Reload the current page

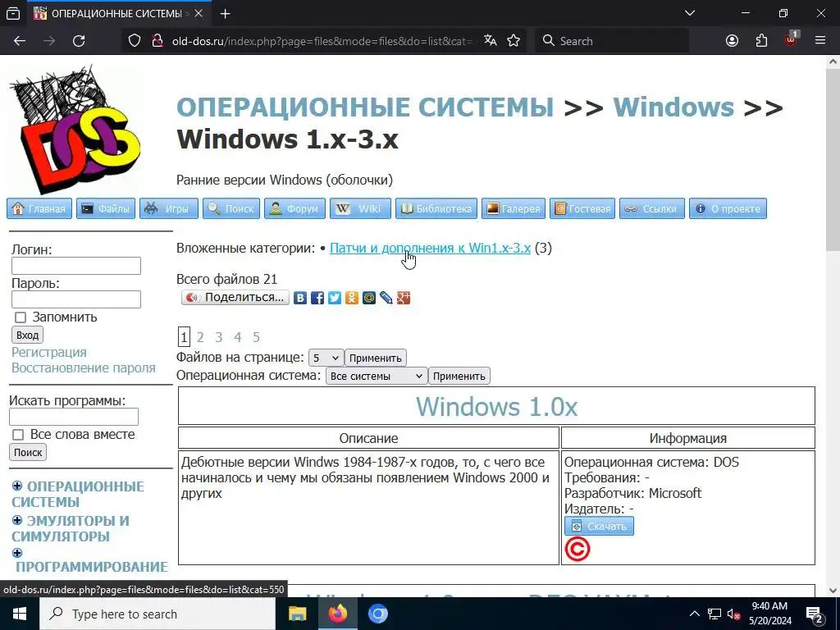tap(79, 41)
